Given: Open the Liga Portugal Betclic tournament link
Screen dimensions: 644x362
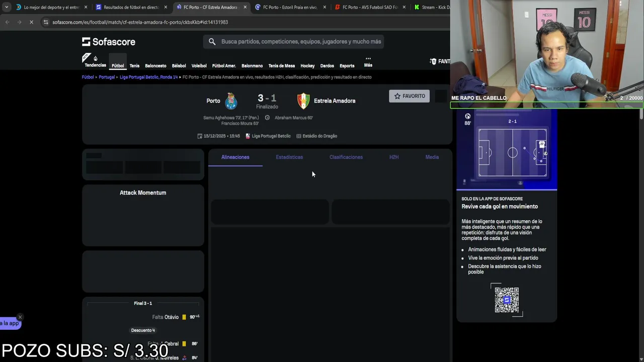Looking at the screenshot, I should click(271, 136).
